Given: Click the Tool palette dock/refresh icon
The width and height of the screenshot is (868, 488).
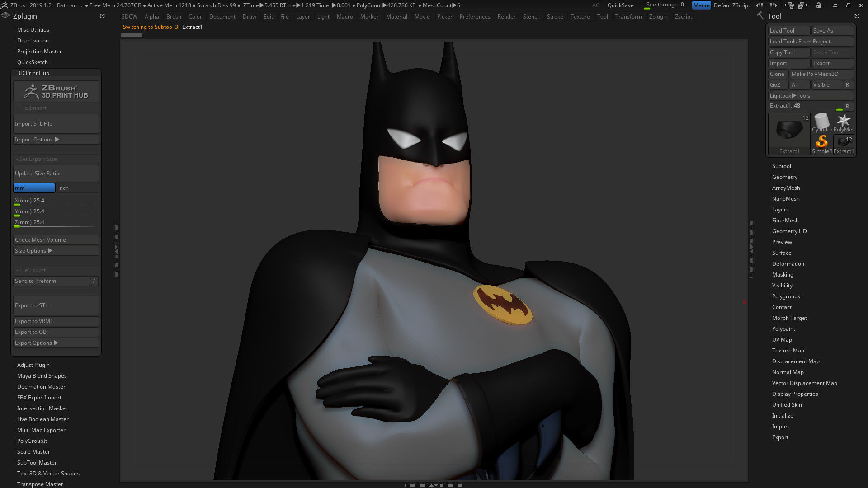Looking at the screenshot, I should tap(857, 16).
